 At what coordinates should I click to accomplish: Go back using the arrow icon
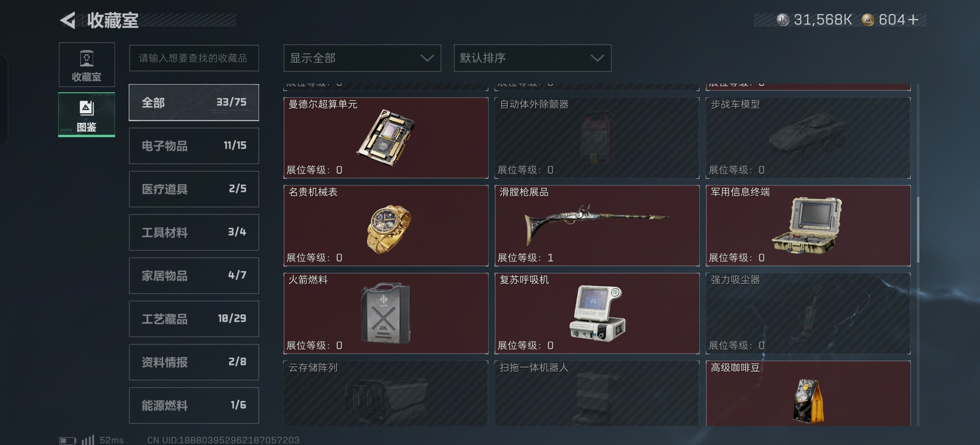(68, 20)
